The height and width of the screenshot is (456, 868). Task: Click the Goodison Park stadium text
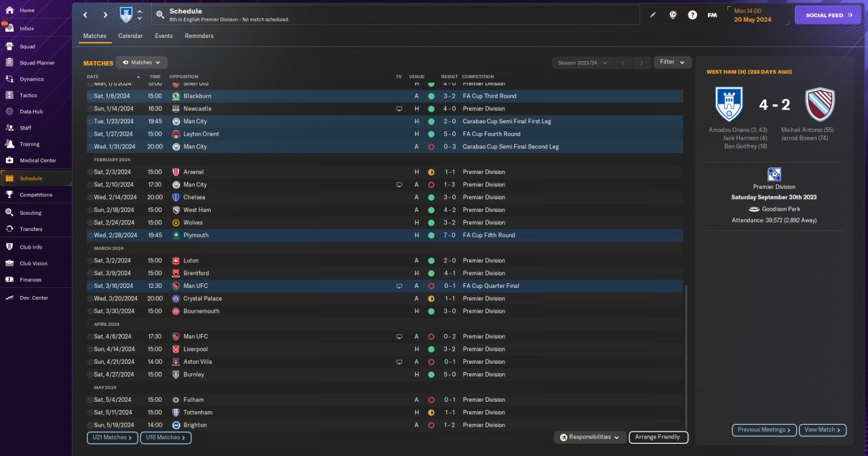pos(781,209)
